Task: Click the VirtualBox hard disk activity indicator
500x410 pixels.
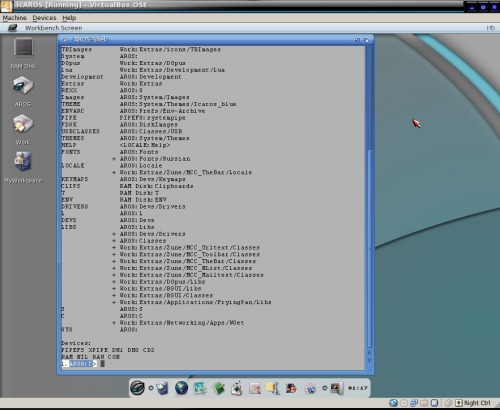Action: (393, 403)
